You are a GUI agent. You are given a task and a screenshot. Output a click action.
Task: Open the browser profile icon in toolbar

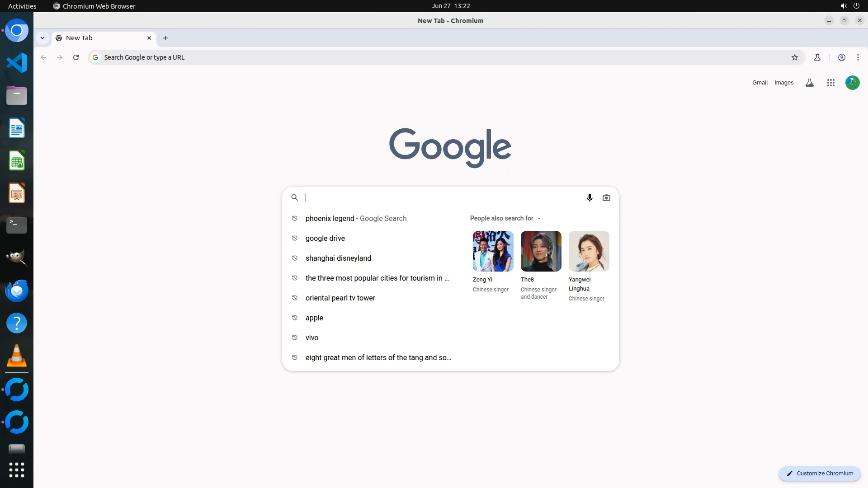coord(842,57)
